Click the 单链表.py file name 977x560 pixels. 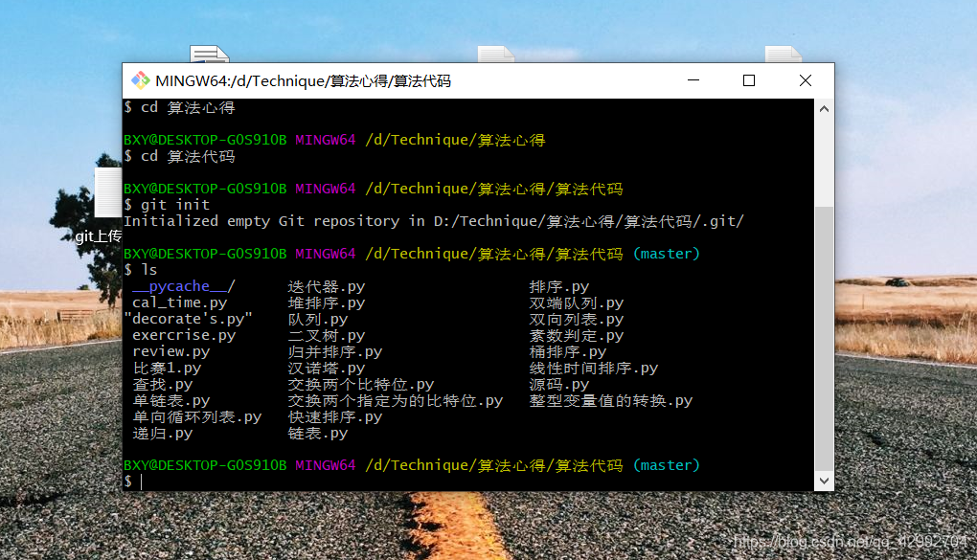(170, 400)
